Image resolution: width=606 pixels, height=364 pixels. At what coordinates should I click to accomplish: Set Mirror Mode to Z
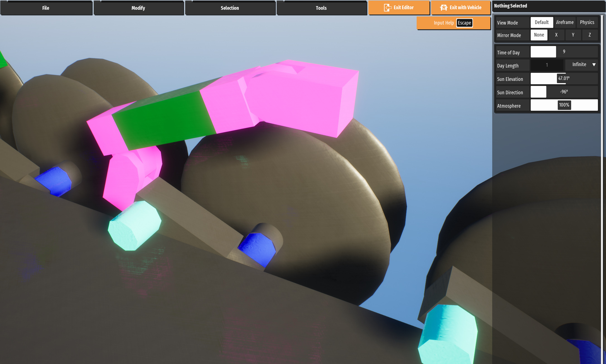590,35
